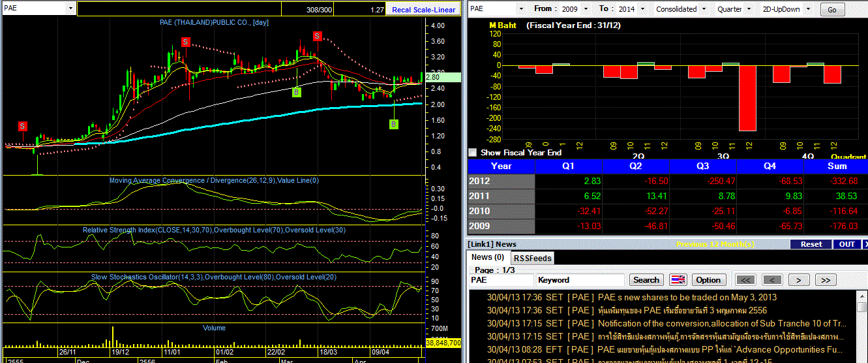Click the 38.53 Sum cell for 2011
Viewport: 868px width, 363px height.
coord(836,196)
